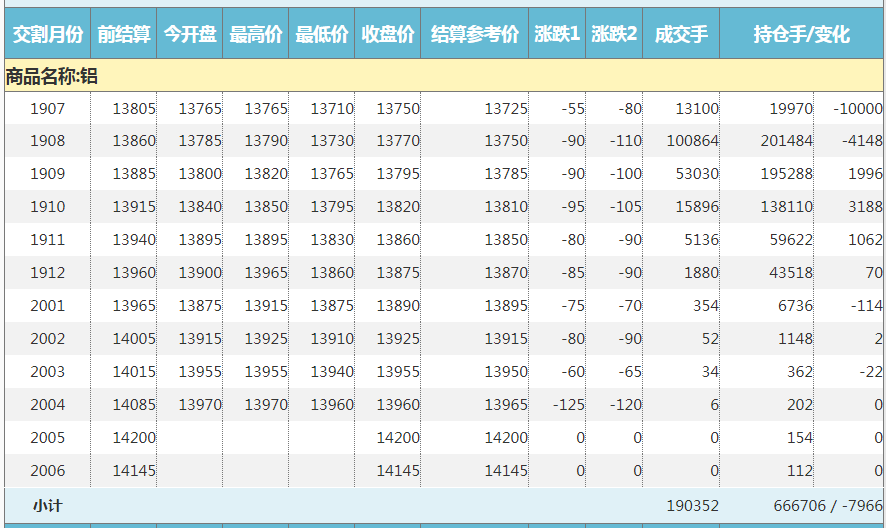This screenshot has height=528, width=886.
Task: Select the 收盘价 column header
Action: coord(388,35)
